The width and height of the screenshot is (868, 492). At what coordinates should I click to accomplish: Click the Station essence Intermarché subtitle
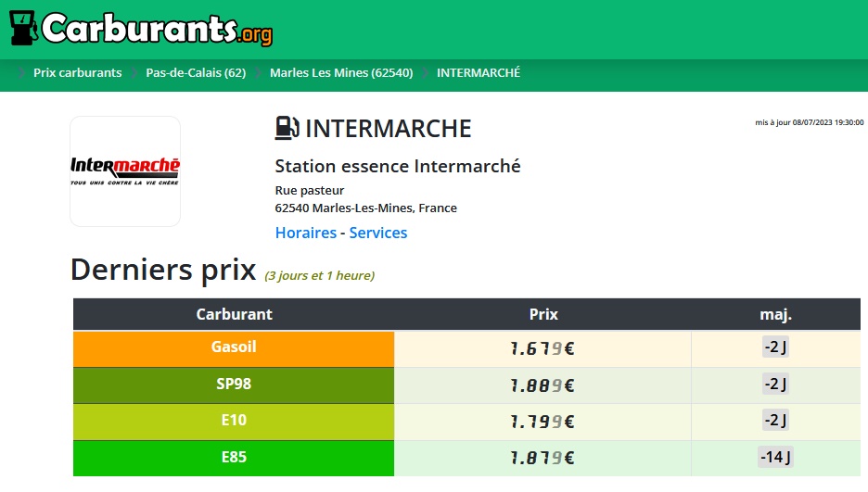click(x=398, y=166)
